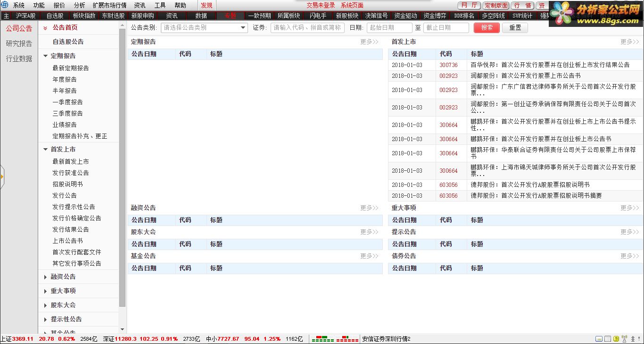
Task: Expand the 重大事项 tree section
Action: (x=45, y=291)
